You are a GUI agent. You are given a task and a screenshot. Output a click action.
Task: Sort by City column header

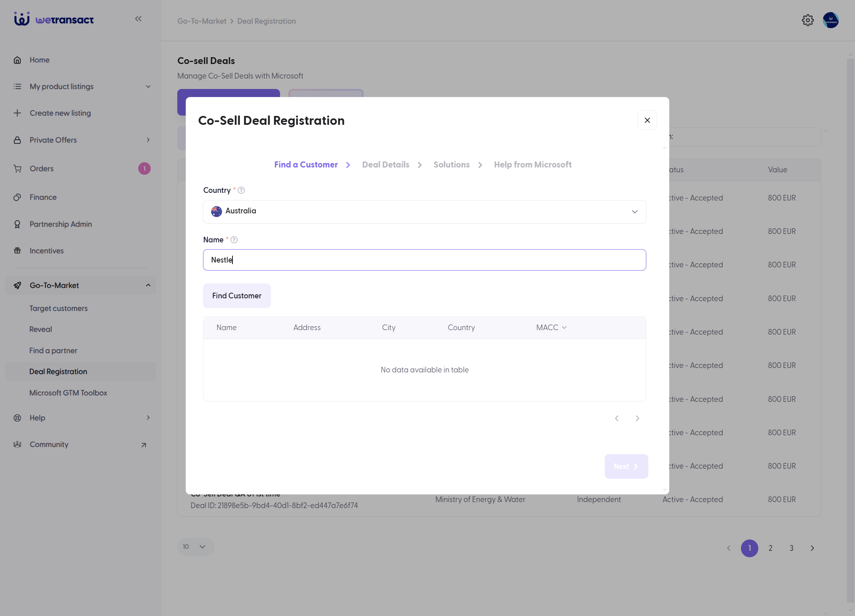pyautogui.click(x=389, y=328)
